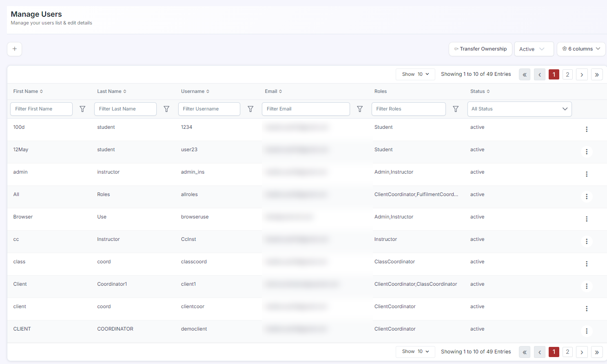This screenshot has width=607, height=364.
Task: Click the last name cell 'COORDINATOR'
Action: click(x=115, y=329)
